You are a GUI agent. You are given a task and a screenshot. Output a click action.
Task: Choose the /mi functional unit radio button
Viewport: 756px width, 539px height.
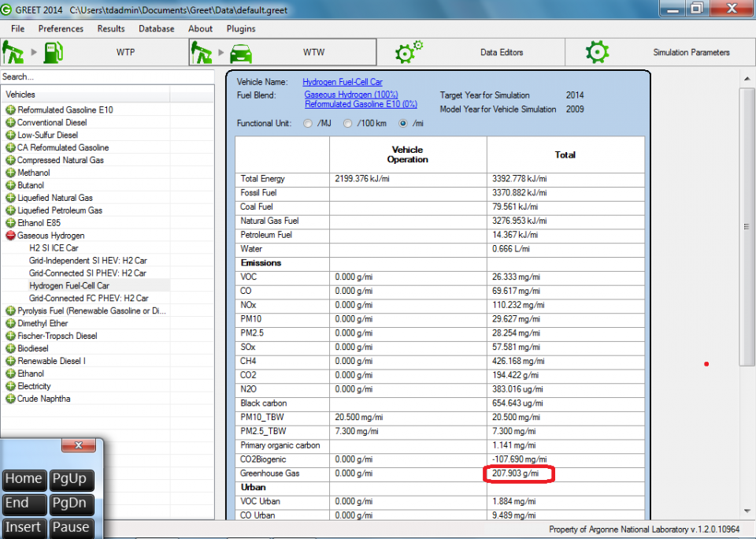tap(404, 124)
